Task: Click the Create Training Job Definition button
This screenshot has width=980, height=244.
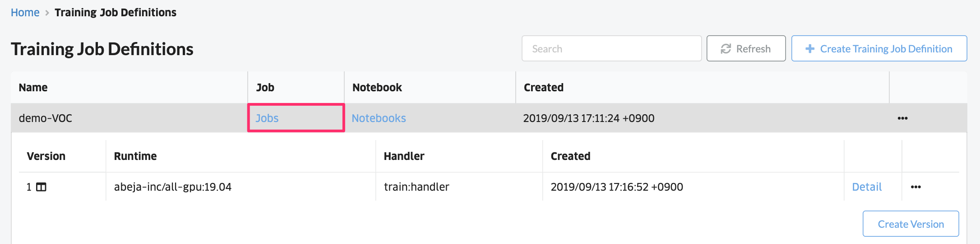Action: pyautogui.click(x=879, y=48)
